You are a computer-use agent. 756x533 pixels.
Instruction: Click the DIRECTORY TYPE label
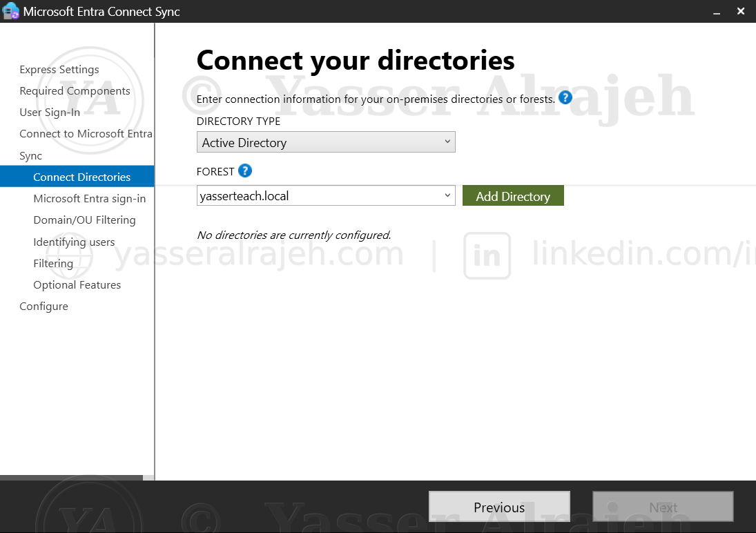click(238, 121)
